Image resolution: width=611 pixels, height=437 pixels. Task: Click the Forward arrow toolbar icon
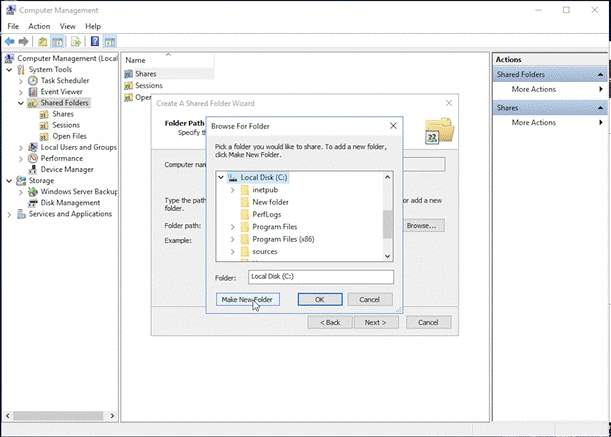23,41
